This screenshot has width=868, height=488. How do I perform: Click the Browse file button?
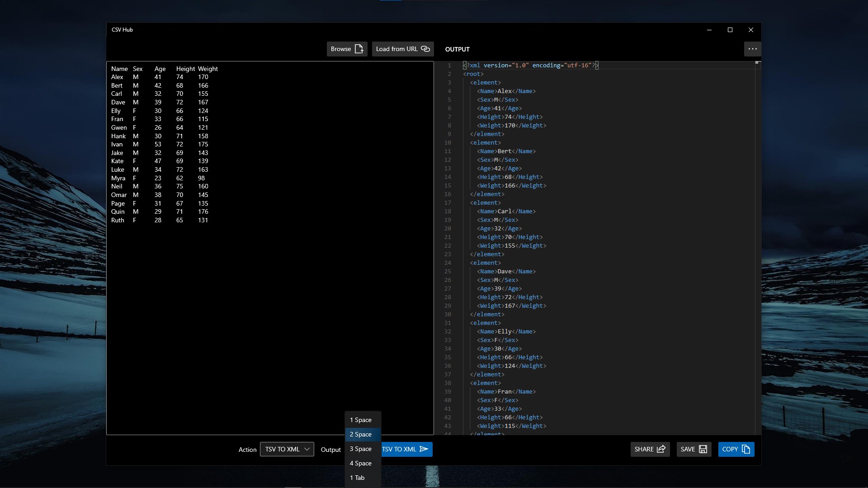pyautogui.click(x=347, y=49)
